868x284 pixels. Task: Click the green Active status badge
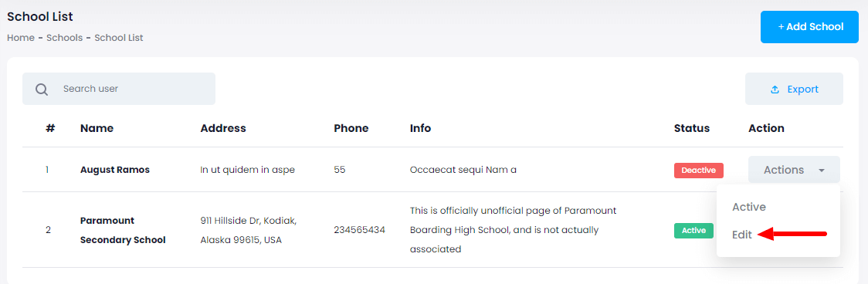(693, 230)
